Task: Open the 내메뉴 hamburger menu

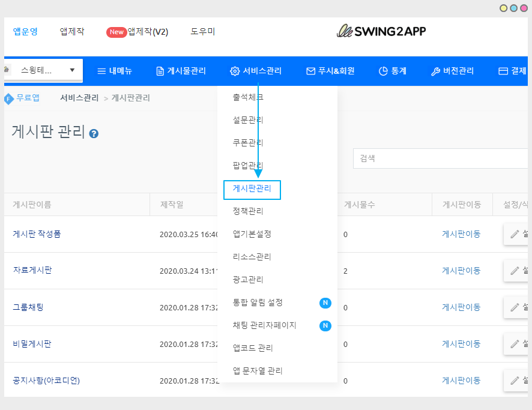Action: (114, 71)
